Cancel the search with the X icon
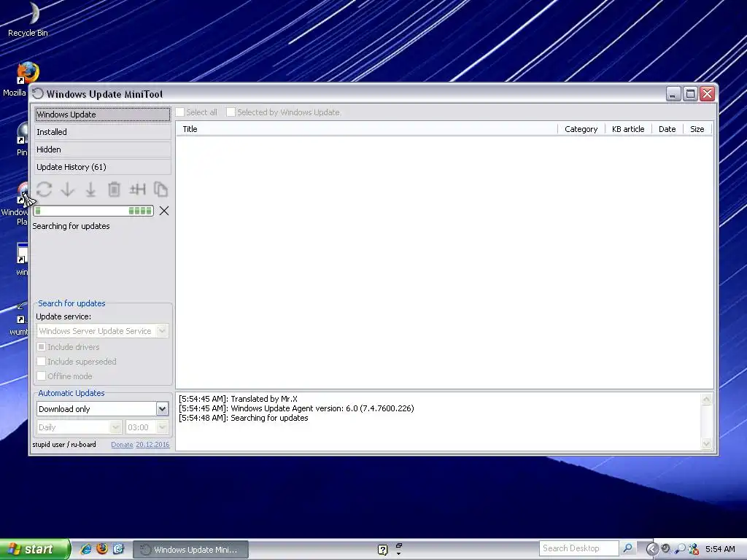 pyautogui.click(x=164, y=211)
